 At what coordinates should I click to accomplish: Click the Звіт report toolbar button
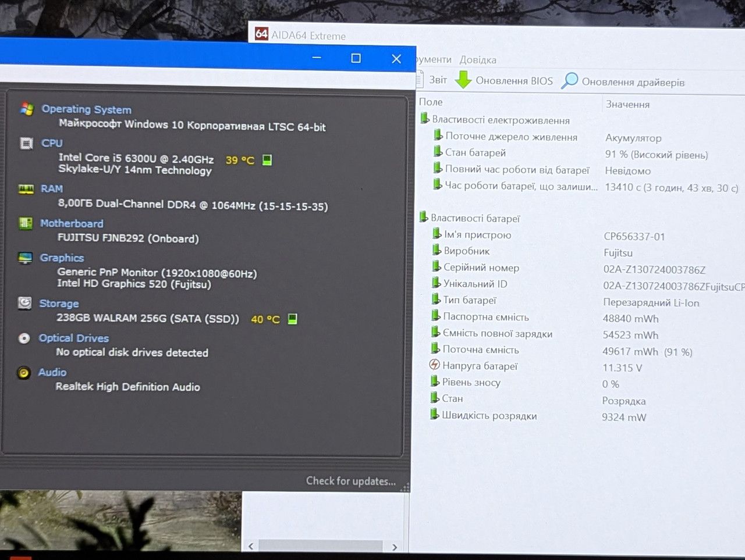pos(432,80)
